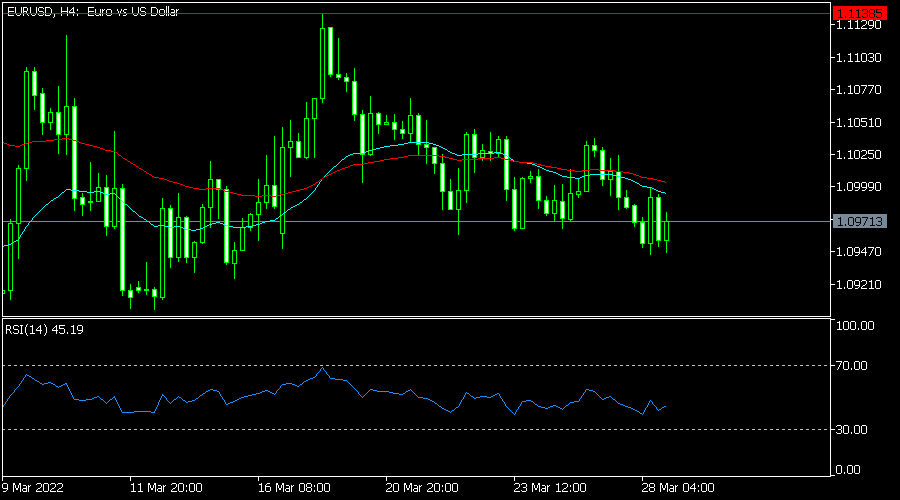Click the EURUSD, H4 chart title

pyautogui.click(x=93, y=11)
